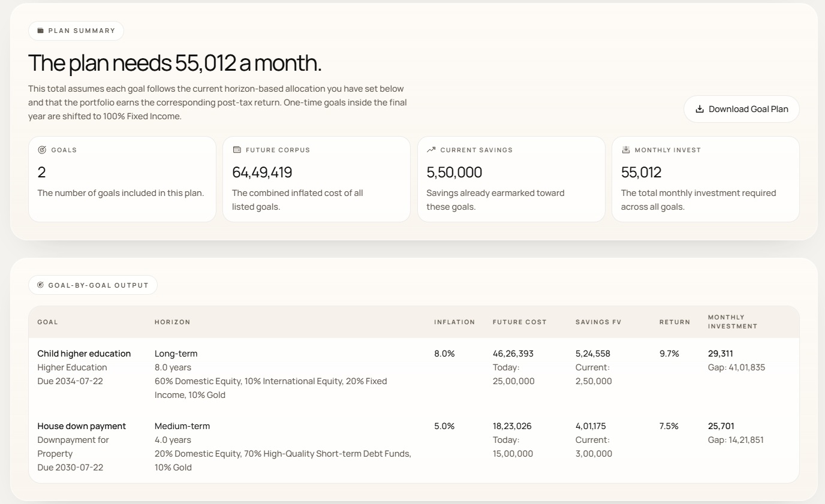Click the icon in Goal-by-Goal Output badge
Viewport: 825px width, 504px height.
coord(41,285)
